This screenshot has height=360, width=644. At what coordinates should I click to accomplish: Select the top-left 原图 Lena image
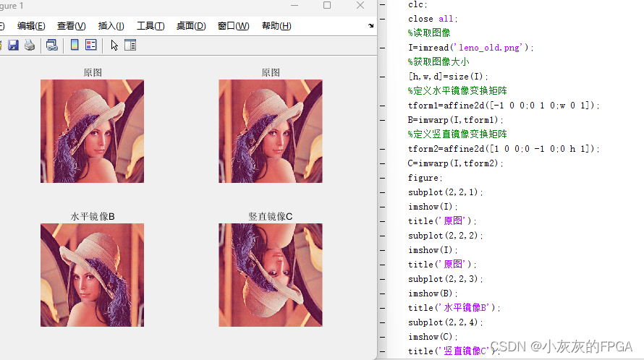(92, 132)
